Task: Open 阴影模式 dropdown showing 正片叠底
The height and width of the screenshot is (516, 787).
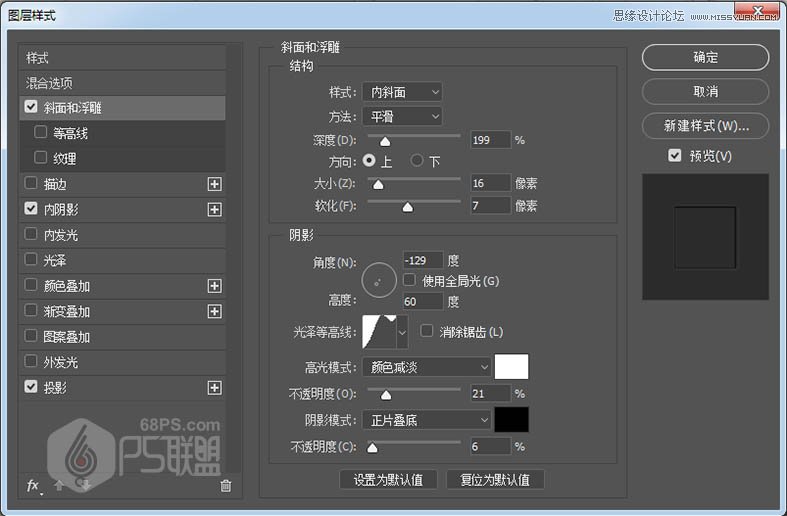Action: point(426,420)
